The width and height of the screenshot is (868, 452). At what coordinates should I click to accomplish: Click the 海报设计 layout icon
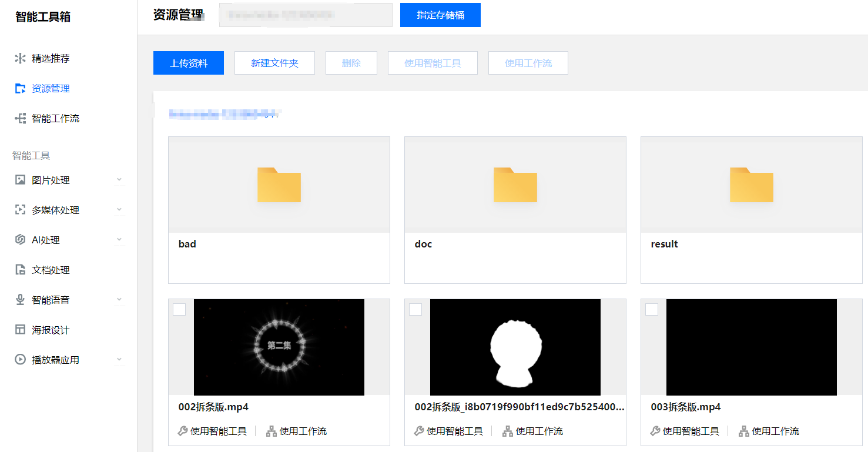(21, 330)
